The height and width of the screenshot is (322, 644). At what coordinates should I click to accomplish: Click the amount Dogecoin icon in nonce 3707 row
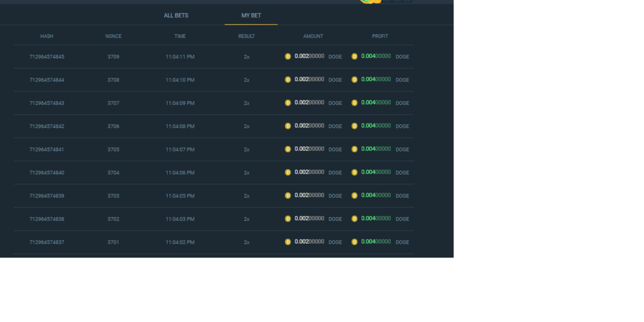tap(288, 103)
